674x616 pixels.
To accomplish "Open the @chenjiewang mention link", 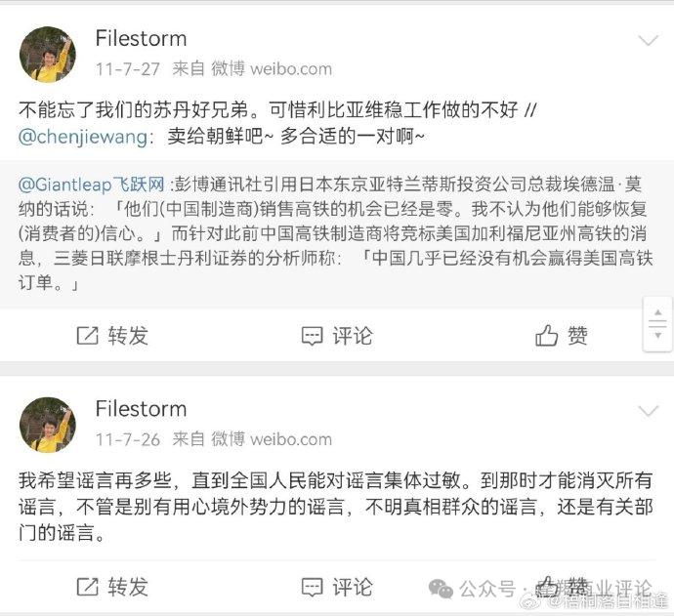I will (83, 137).
